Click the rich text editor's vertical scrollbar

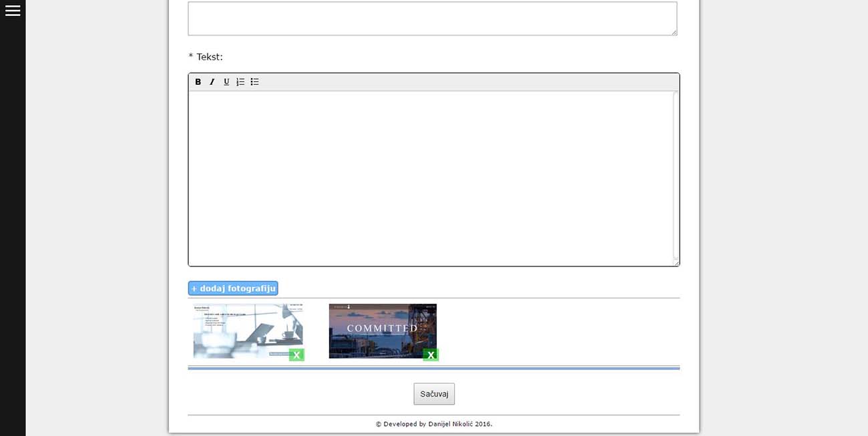coord(676,177)
